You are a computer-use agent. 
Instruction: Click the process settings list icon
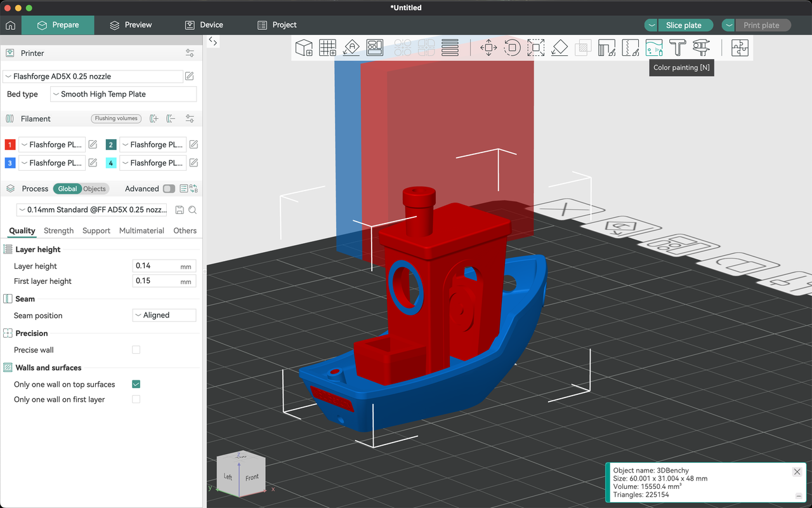[x=184, y=189]
